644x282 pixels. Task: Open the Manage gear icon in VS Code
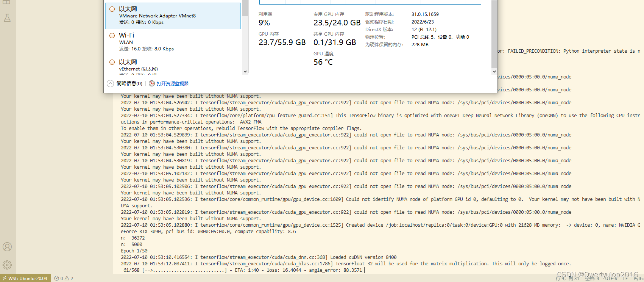pyautogui.click(x=7, y=265)
